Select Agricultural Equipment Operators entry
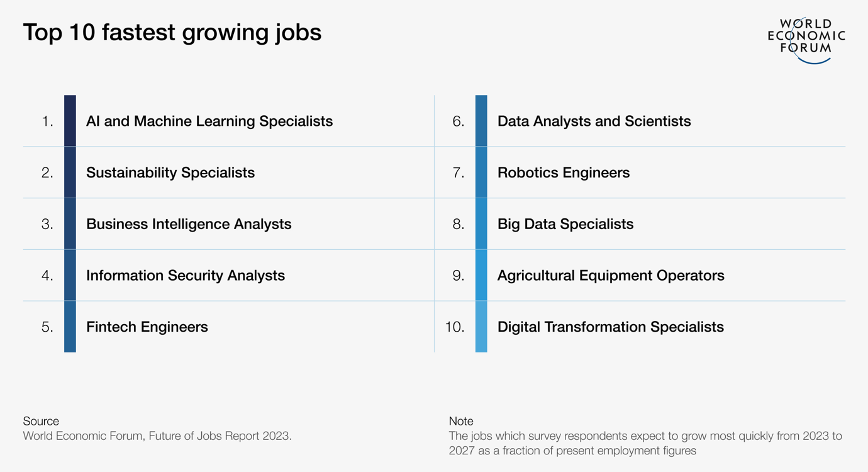 click(x=611, y=275)
